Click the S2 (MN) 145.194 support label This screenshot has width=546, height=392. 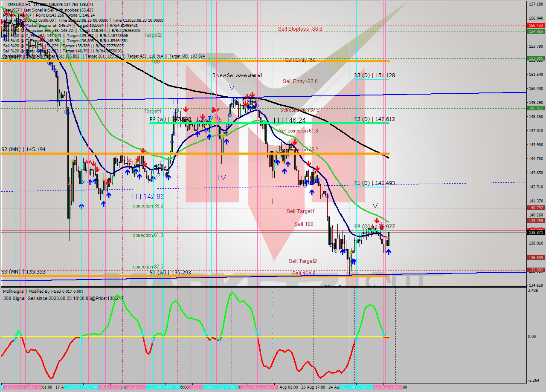pyautogui.click(x=23, y=150)
